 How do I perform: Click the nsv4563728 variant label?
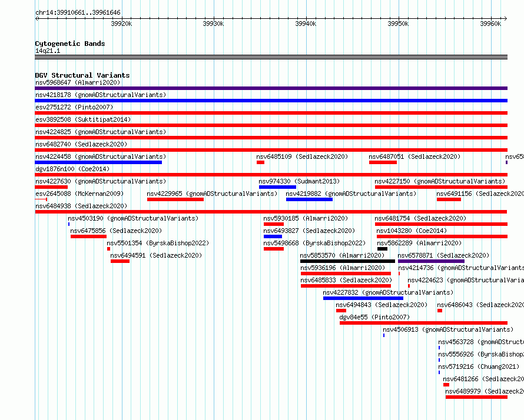pyautogui.click(x=481, y=342)
